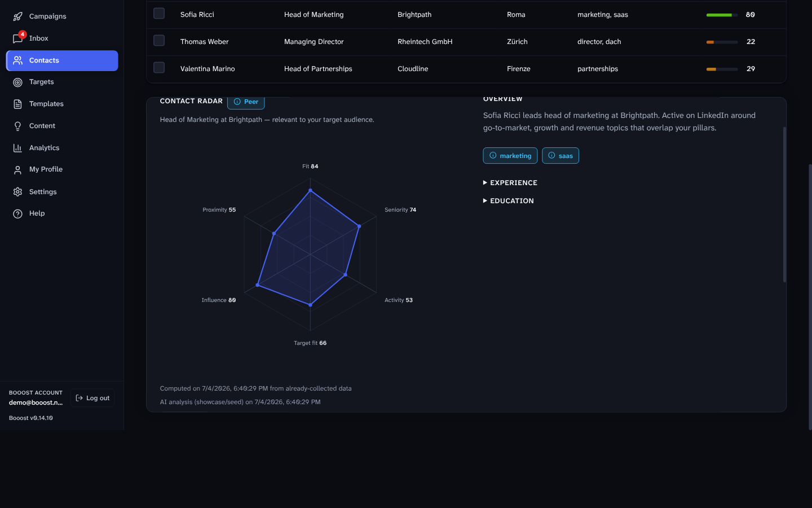
Task: Open the Inbox icon with notification badge
Action: (18, 38)
